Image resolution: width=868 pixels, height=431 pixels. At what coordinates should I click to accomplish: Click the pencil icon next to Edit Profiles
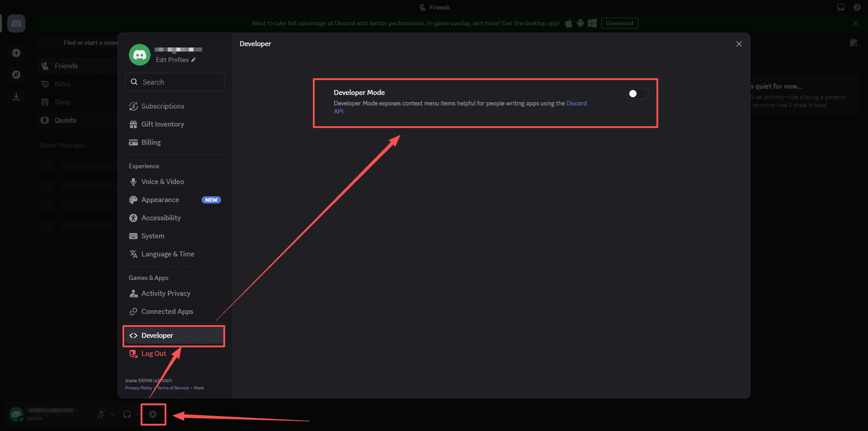tap(193, 60)
